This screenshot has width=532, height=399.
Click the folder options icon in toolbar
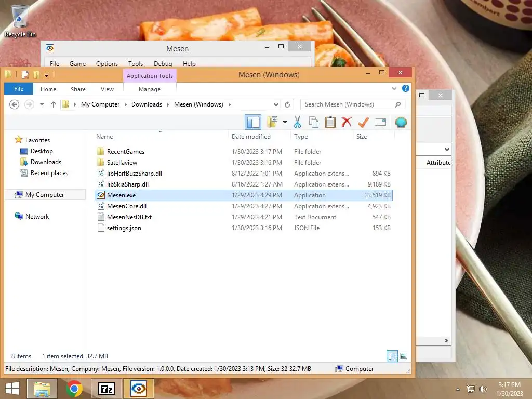click(272, 122)
